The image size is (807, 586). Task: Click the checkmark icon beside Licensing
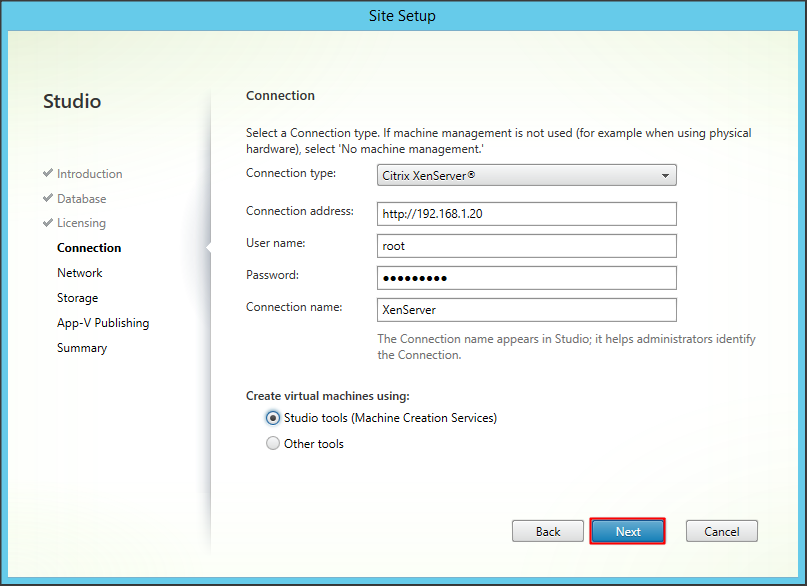click(48, 223)
